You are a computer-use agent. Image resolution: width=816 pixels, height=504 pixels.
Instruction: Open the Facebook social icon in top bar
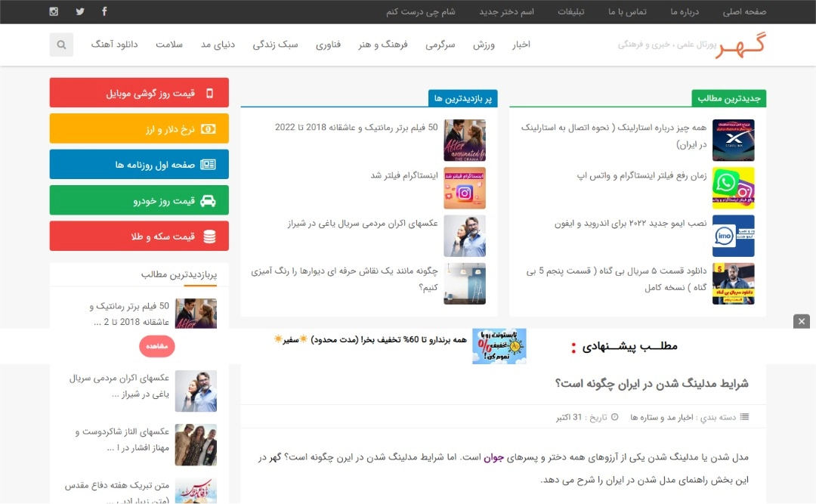tap(104, 11)
